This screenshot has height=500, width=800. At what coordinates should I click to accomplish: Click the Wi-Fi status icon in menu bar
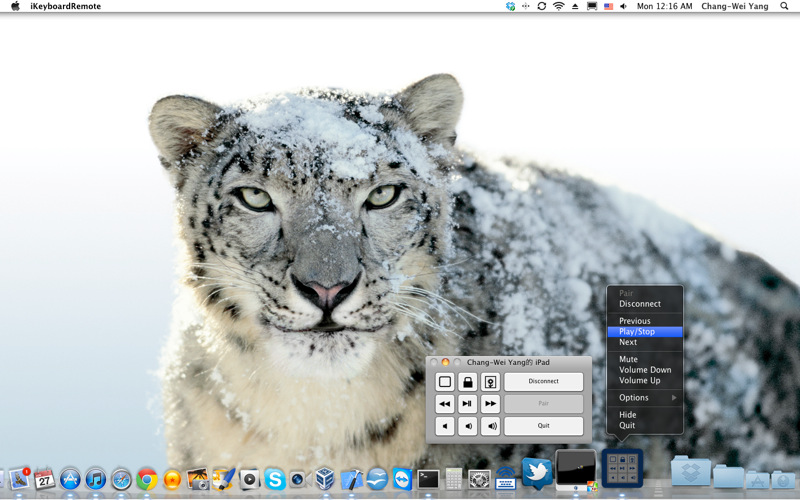[559, 6]
